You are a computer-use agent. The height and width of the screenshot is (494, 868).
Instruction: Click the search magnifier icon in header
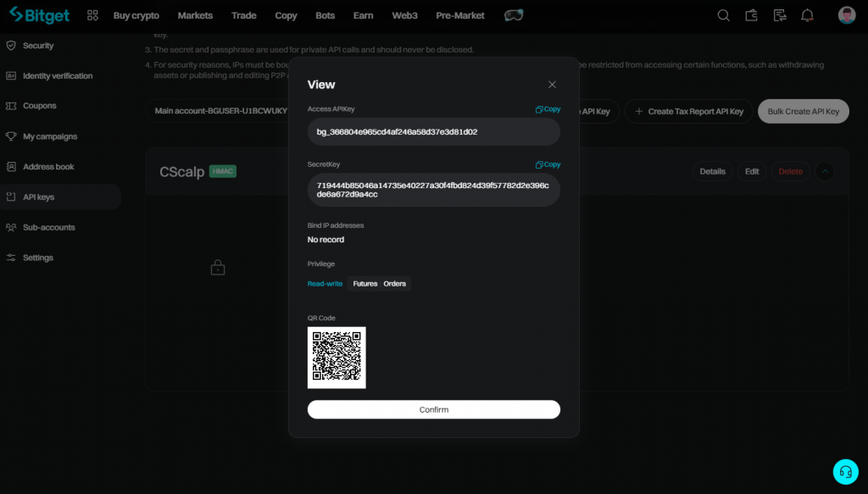point(723,15)
